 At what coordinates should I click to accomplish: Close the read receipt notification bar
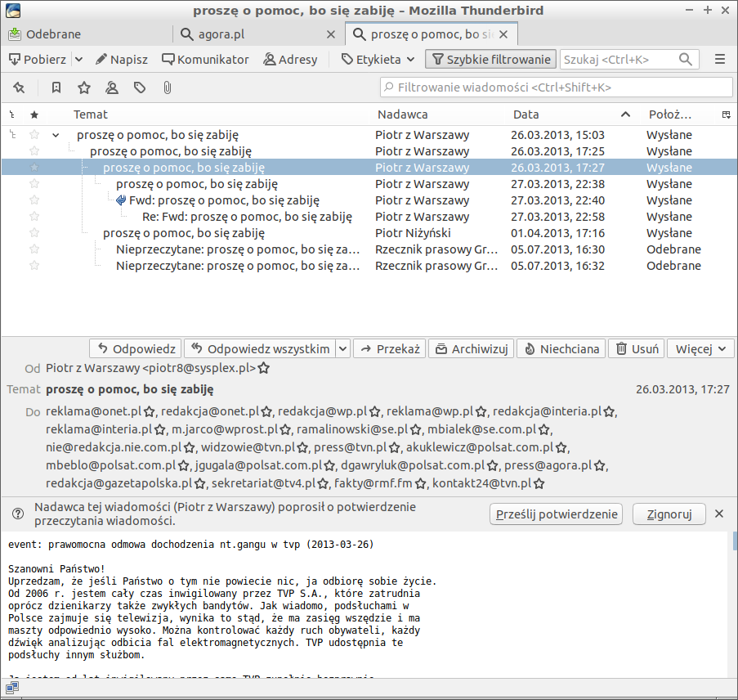(x=719, y=514)
